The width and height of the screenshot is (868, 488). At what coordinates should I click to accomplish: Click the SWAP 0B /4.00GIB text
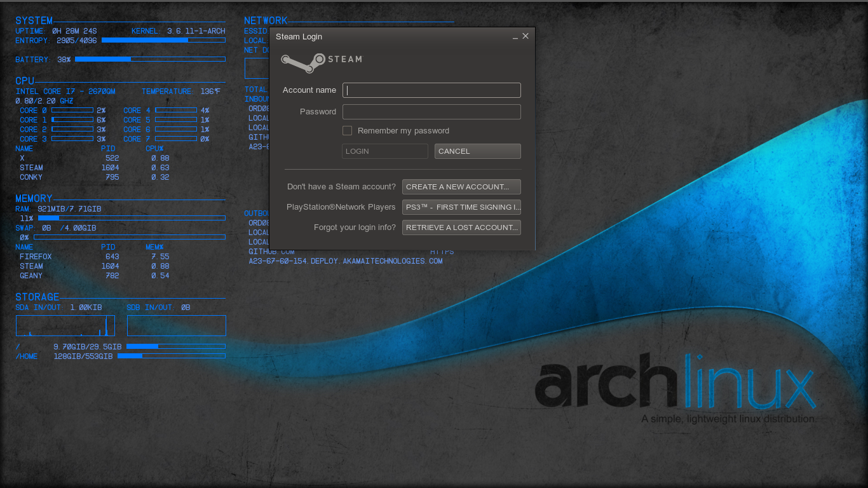[x=56, y=228]
